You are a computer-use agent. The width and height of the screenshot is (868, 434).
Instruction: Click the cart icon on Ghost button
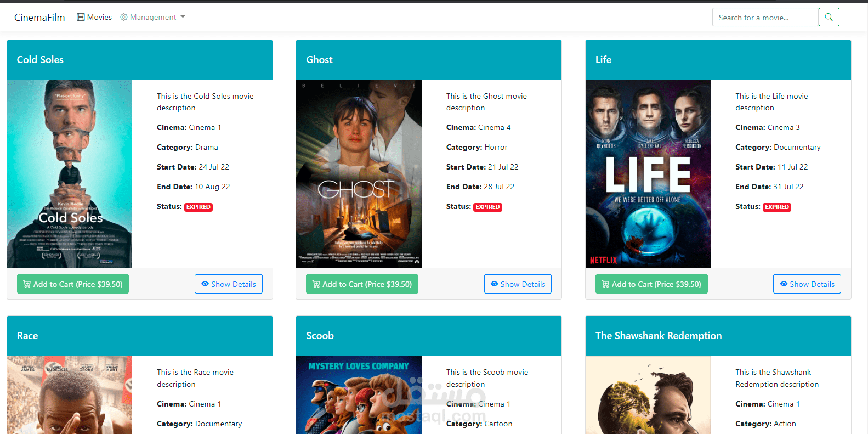pos(316,284)
